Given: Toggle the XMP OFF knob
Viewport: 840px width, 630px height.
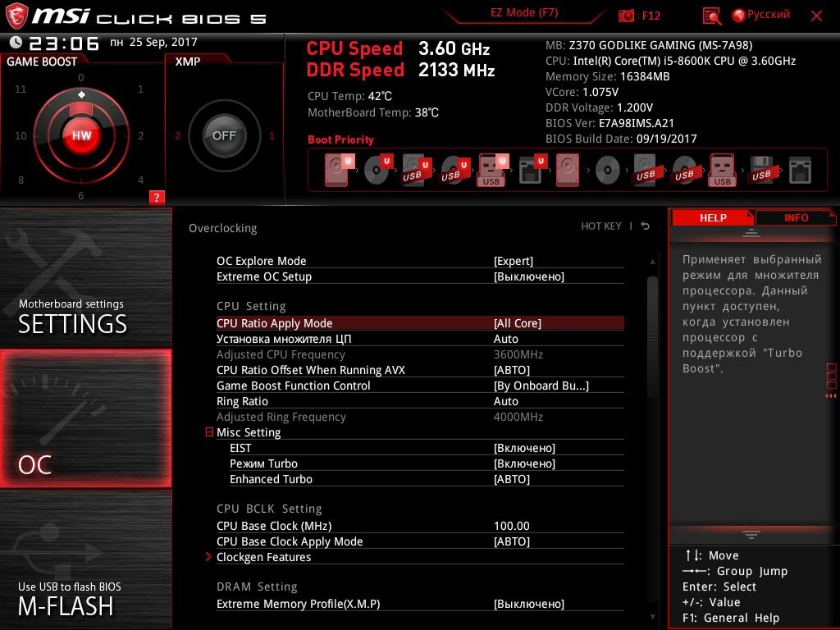Looking at the screenshot, I should click(x=224, y=135).
